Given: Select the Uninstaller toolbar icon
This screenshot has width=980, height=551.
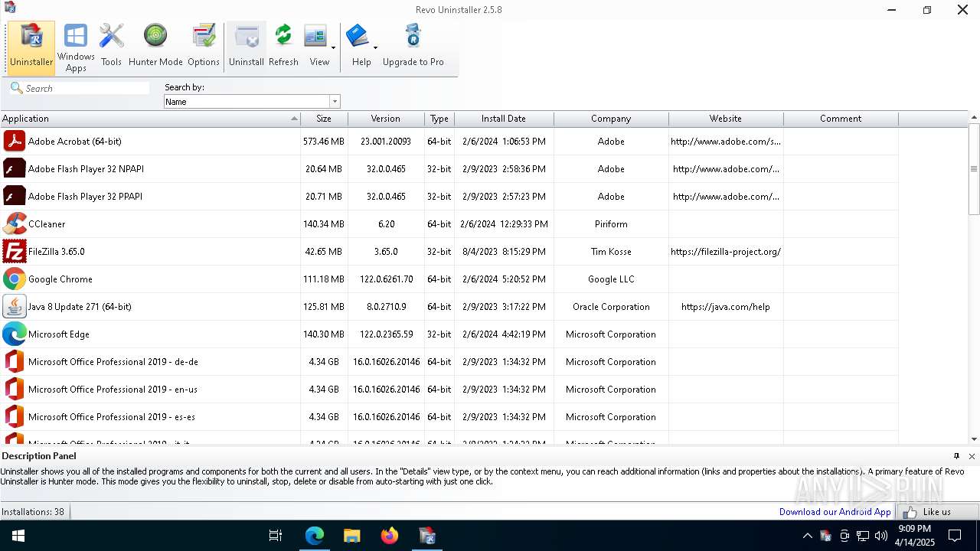Looking at the screenshot, I should tap(31, 47).
